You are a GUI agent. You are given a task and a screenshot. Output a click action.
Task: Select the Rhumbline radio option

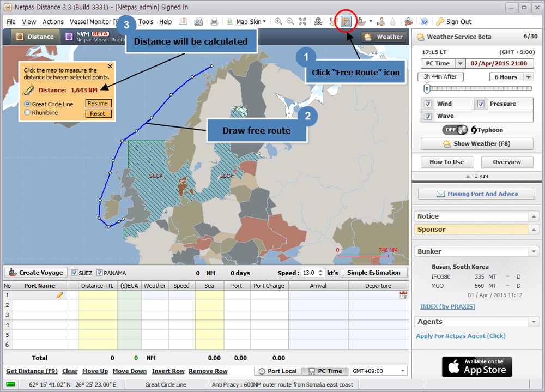pos(27,113)
